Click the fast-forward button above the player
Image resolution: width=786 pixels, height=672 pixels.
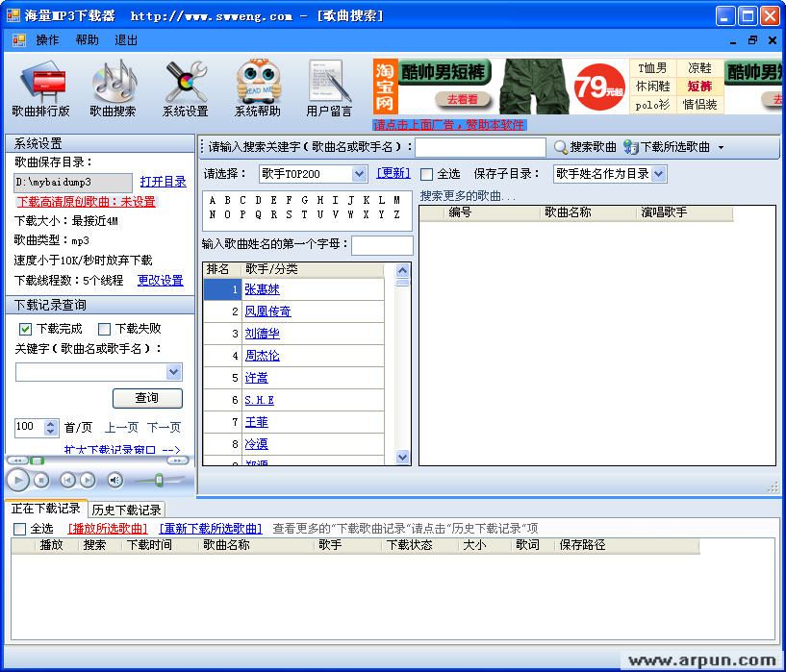(x=177, y=460)
